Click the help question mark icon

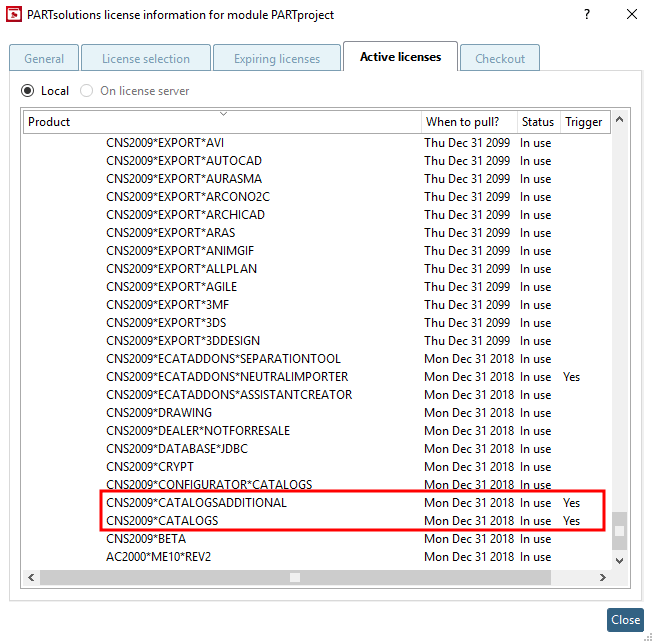(x=587, y=15)
